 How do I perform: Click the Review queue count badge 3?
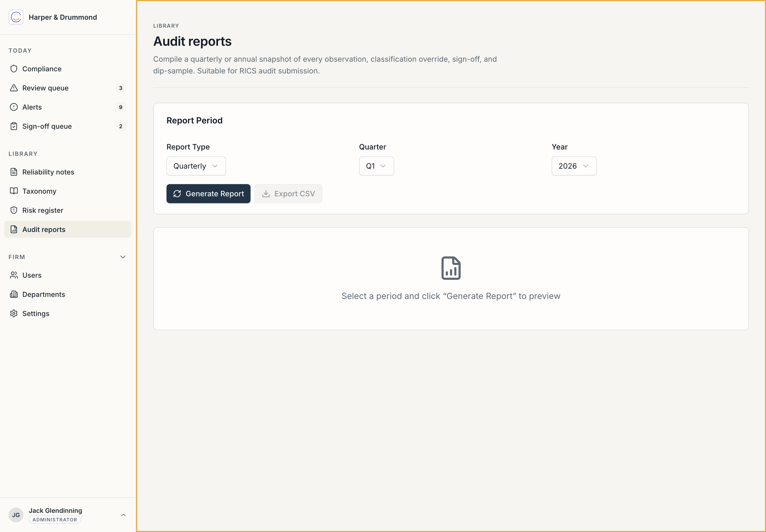pos(121,88)
